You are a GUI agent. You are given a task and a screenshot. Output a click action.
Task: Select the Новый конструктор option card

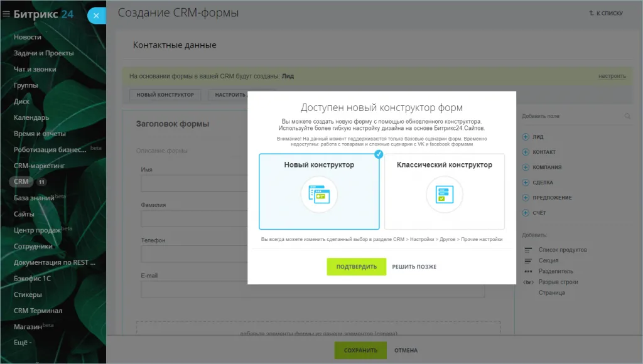point(319,191)
